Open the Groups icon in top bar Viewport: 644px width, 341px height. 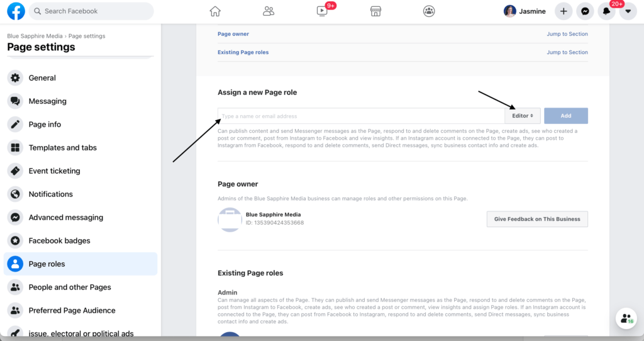429,11
